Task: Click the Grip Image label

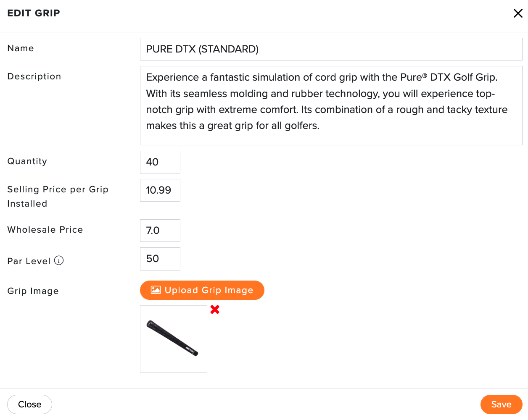Action: tap(33, 291)
